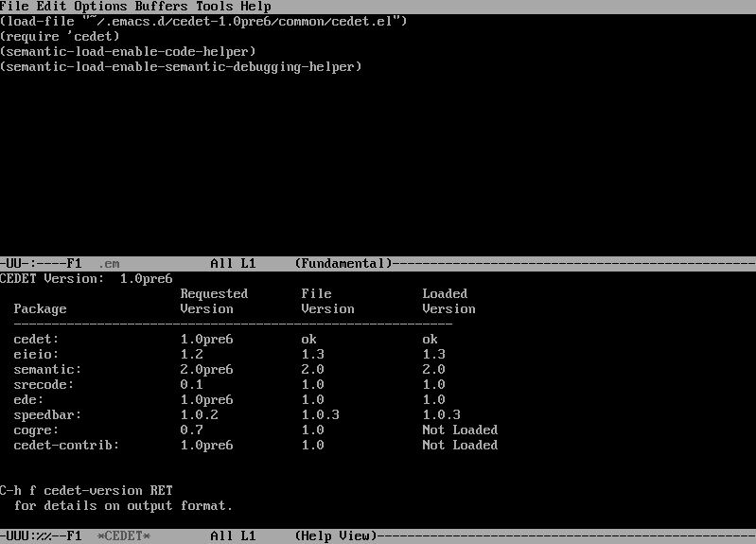
Task: Click file version 'ok' in cedet row
Action: pos(308,340)
